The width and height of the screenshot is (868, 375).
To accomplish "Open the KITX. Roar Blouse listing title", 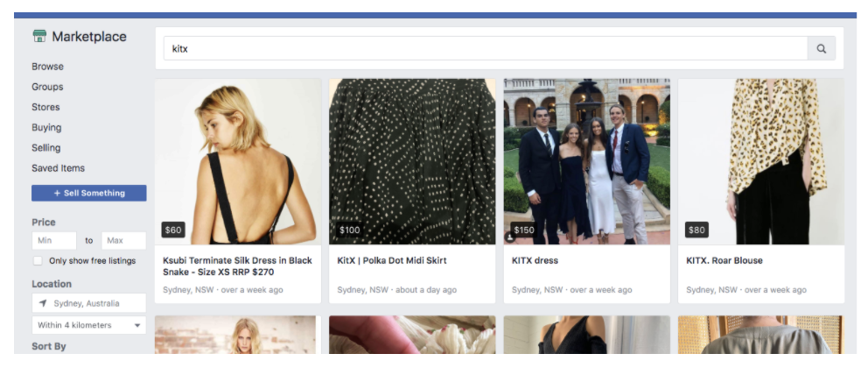I will coord(724,260).
